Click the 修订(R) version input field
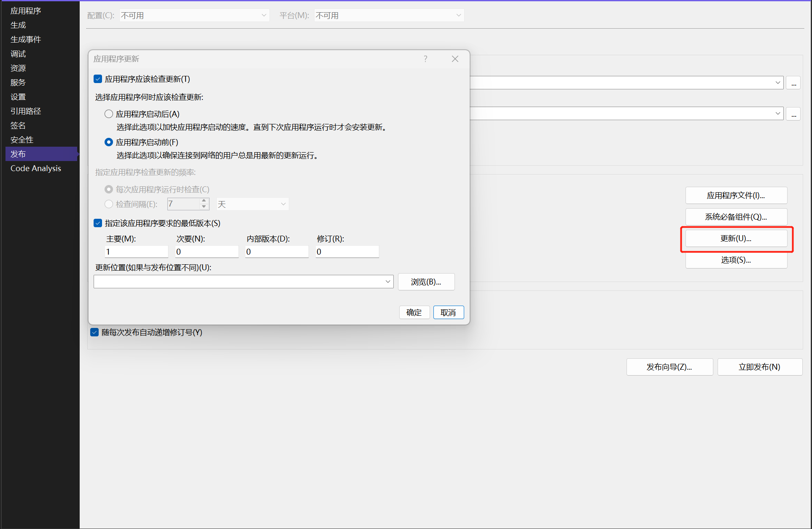This screenshot has width=812, height=529. [347, 252]
